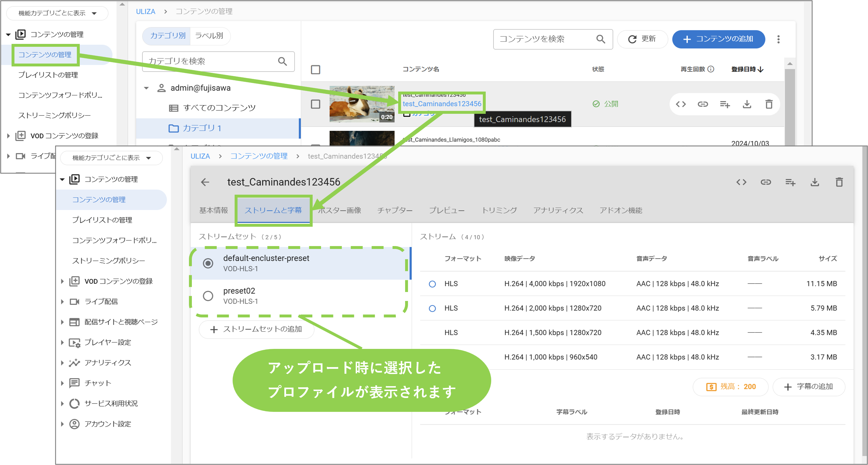Click the アカウント設定 icon
The height and width of the screenshot is (465, 868).
click(75, 424)
